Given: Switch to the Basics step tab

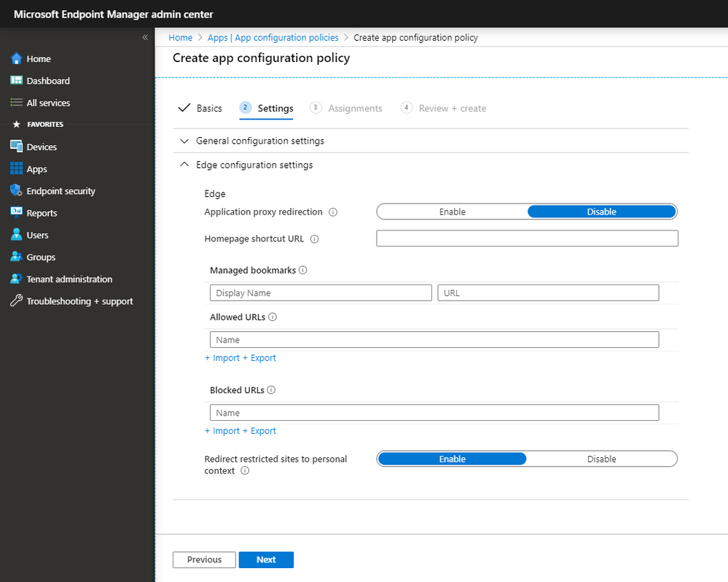Looking at the screenshot, I should click(200, 108).
